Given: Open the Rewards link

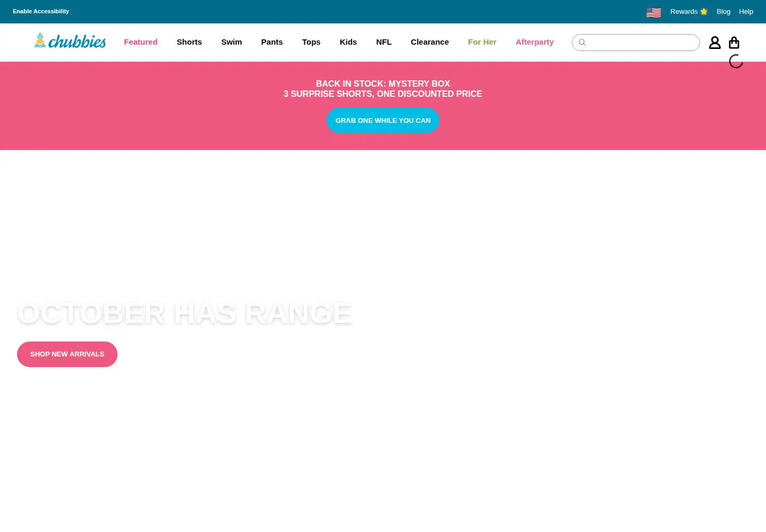Looking at the screenshot, I should tap(689, 12).
